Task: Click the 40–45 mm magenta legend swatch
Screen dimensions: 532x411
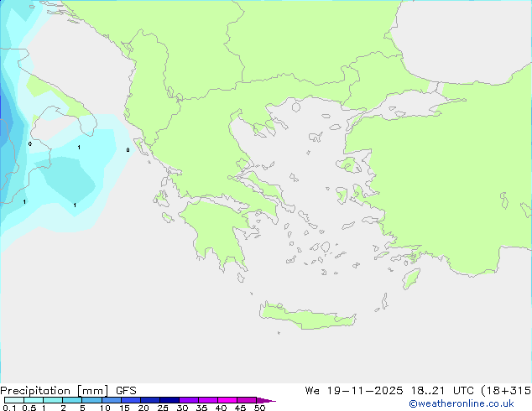Action: [227, 400]
